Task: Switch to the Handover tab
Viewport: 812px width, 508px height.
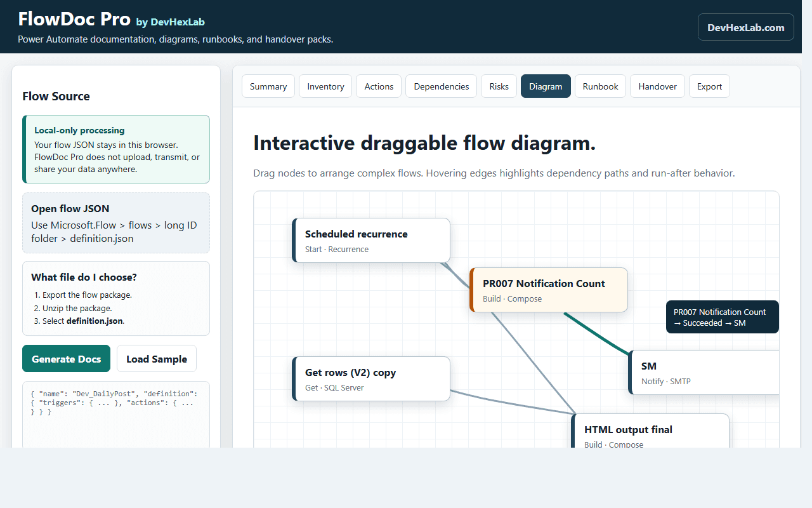Action: click(657, 86)
